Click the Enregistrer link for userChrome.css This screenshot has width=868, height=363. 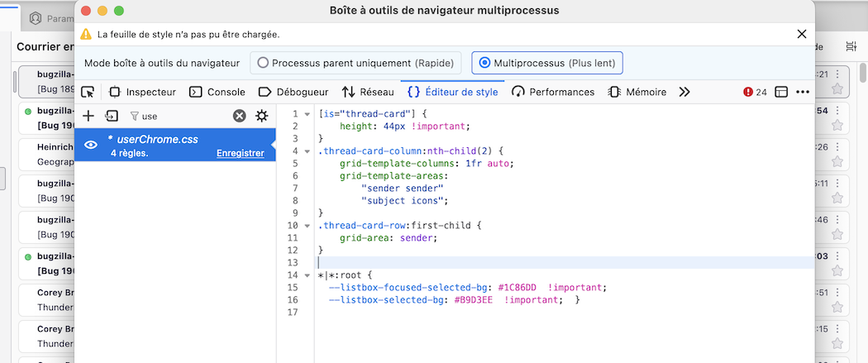click(x=240, y=153)
